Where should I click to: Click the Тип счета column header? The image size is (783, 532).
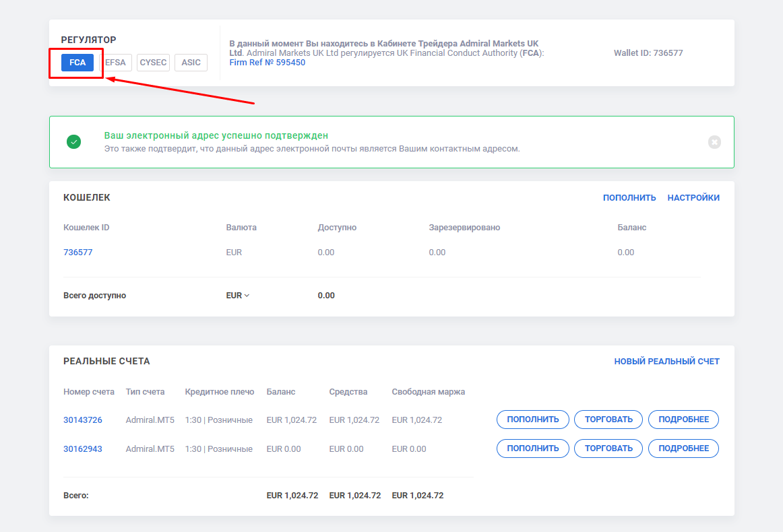pos(145,392)
